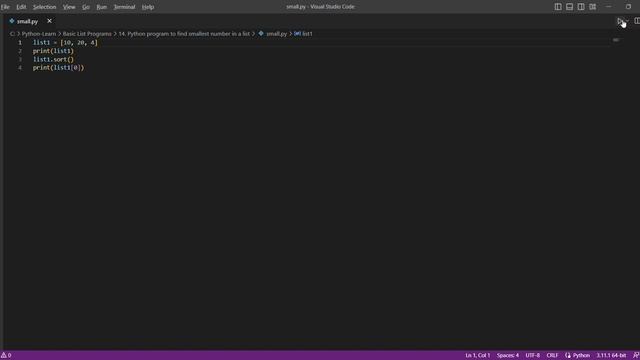
Task: Click code line 'print(list1[0])'
Action: pyautogui.click(x=58, y=68)
